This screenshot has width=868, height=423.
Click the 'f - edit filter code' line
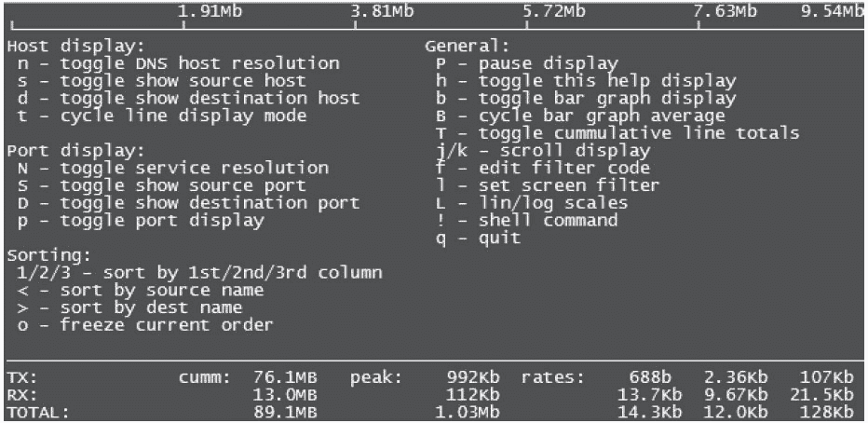pos(542,169)
